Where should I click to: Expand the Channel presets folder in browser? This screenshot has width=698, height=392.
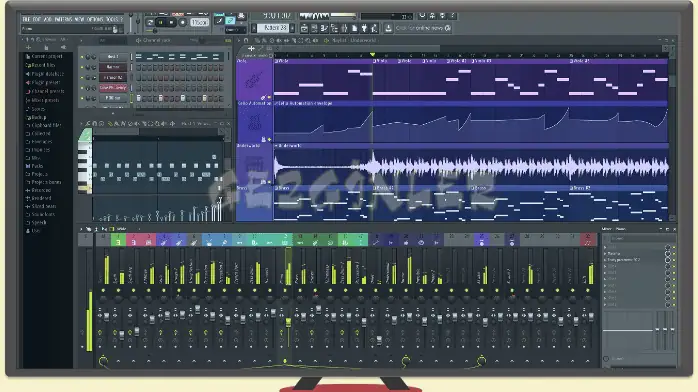click(45, 91)
